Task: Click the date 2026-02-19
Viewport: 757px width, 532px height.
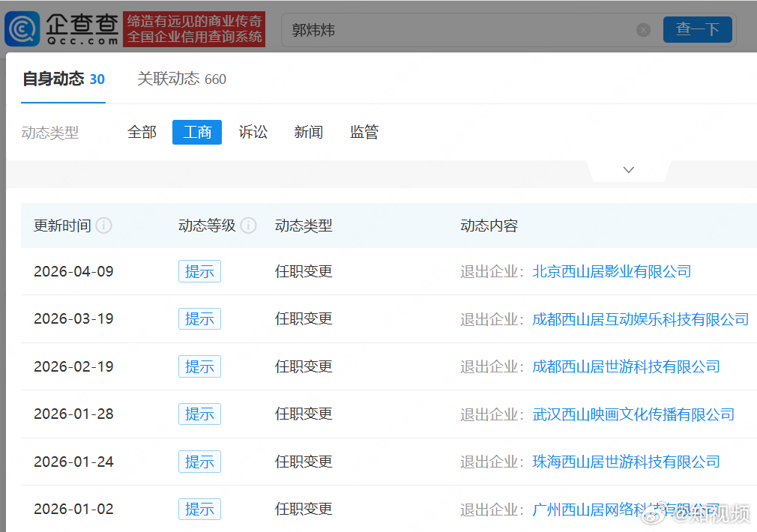Action: point(73,366)
